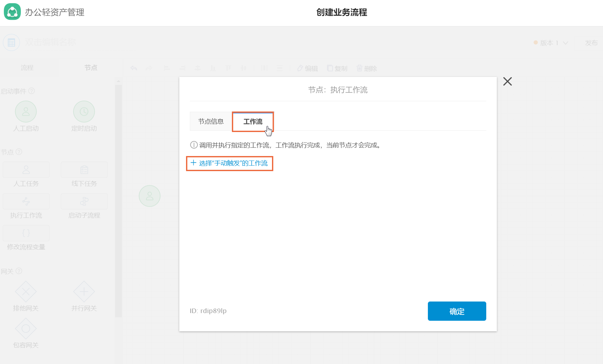Confirm with the 确定 button
This screenshot has width=603, height=364.
(457, 311)
